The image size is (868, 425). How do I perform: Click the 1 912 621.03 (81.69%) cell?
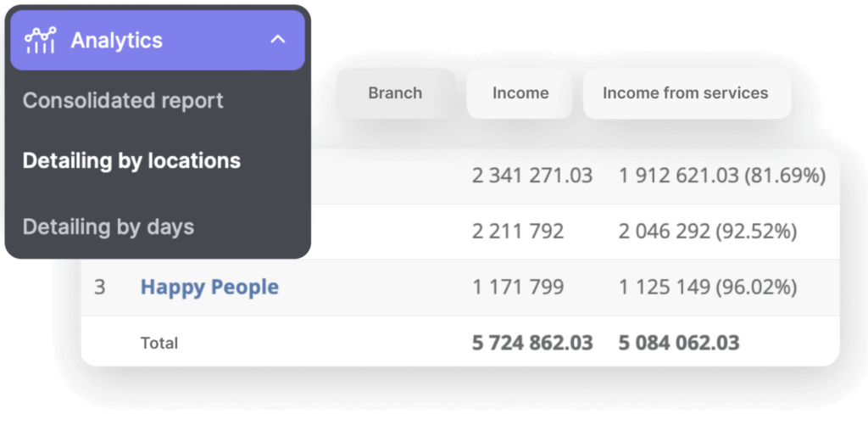click(722, 176)
